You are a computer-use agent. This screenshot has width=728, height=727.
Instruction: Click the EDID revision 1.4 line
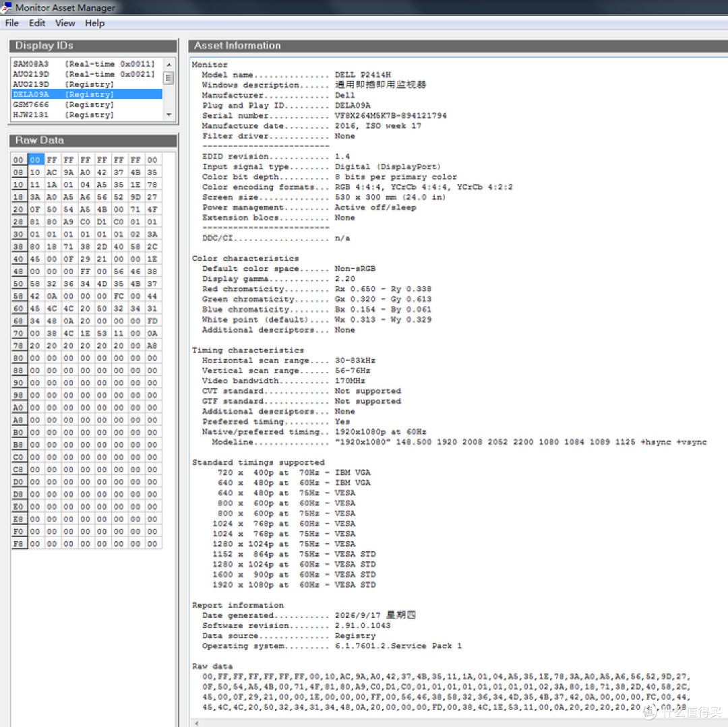point(276,156)
